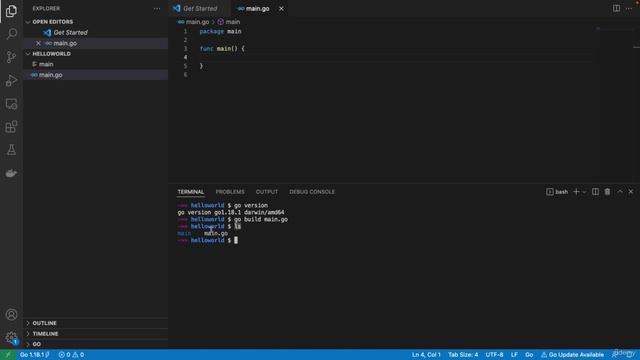Kill terminal with the trash icon
The width and height of the screenshot is (640, 360).
(x=607, y=191)
